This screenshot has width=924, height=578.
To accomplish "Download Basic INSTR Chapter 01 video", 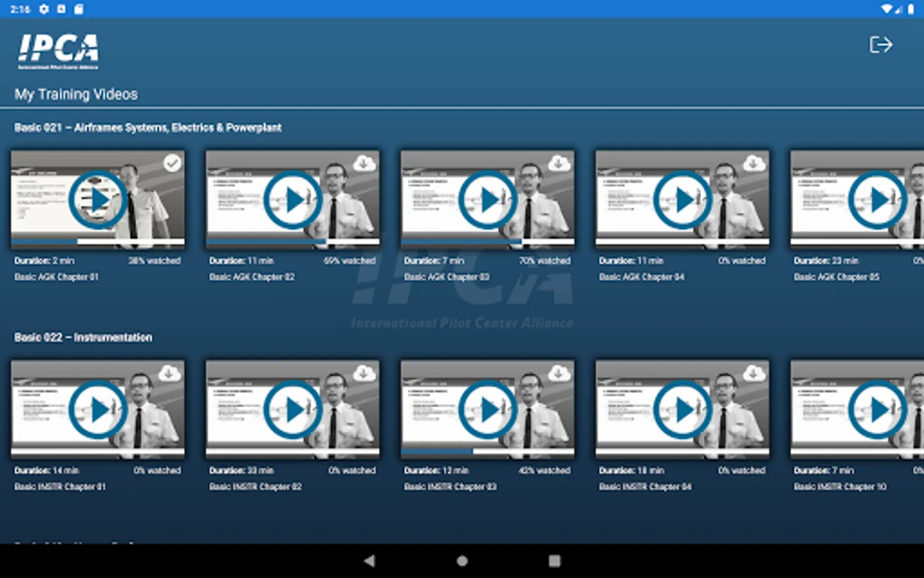I will pyautogui.click(x=169, y=373).
